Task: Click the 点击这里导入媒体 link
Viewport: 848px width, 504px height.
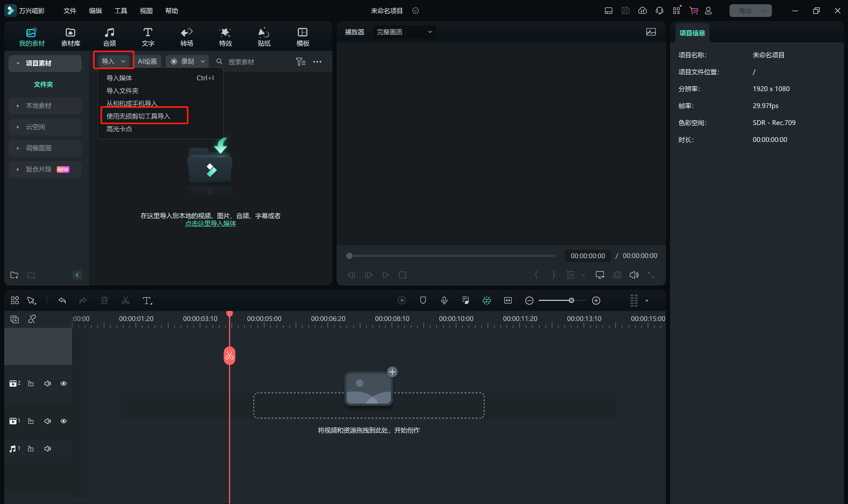Action: click(210, 224)
